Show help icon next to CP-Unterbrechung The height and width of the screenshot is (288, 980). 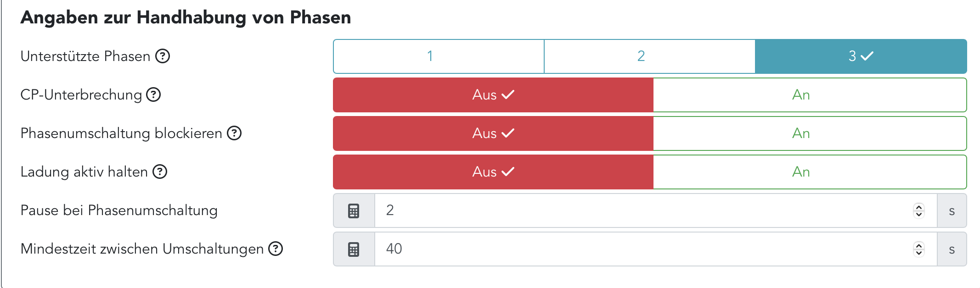(x=153, y=95)
